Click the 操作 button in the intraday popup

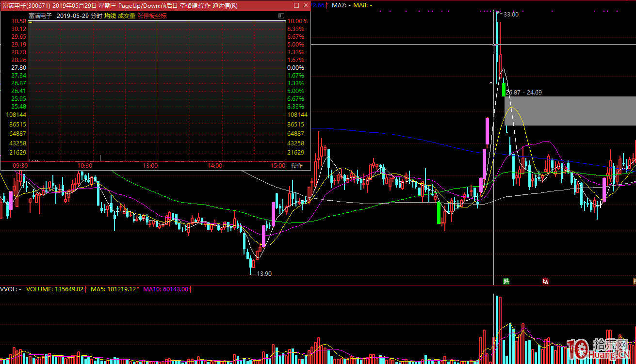point(296,165)
